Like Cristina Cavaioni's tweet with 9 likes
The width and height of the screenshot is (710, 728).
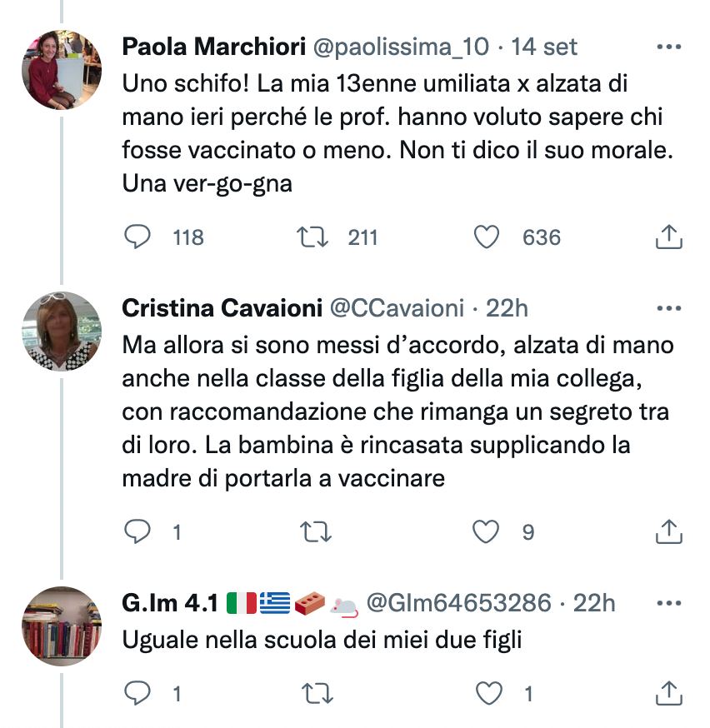[486, 531]
